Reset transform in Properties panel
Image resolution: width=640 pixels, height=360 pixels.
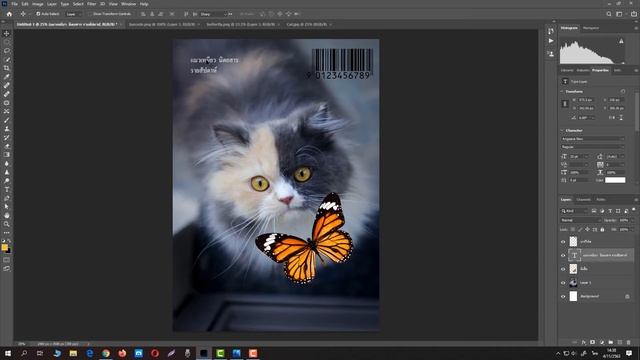click(623, 91)
